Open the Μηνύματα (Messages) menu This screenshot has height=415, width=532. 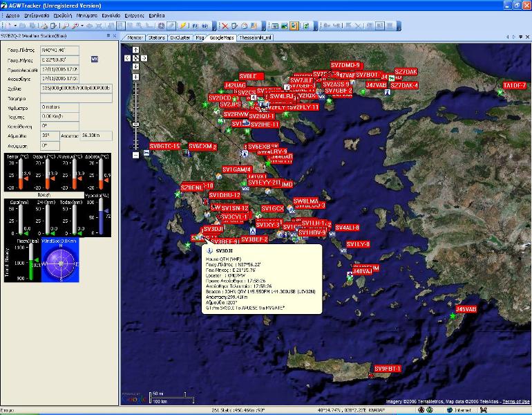(x=87, y=16)
